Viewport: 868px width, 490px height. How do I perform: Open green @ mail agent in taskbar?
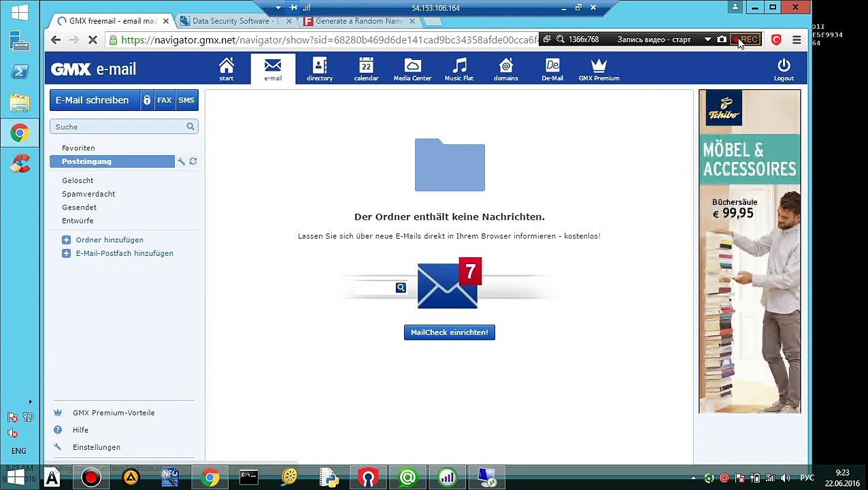click(x=407, y=478)
